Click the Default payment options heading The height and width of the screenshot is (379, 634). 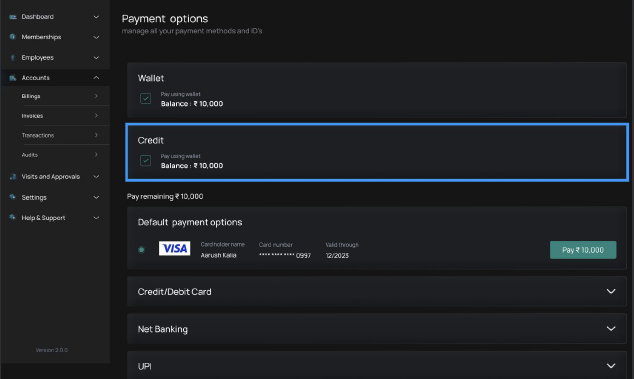pyautogui.click(x=190, y=222)
